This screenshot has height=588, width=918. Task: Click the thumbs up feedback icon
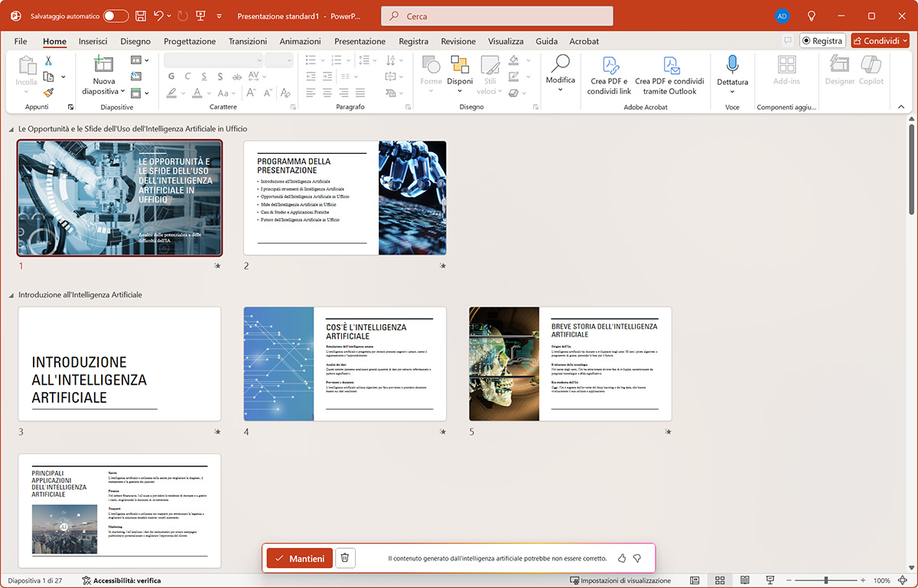[622, 558]
